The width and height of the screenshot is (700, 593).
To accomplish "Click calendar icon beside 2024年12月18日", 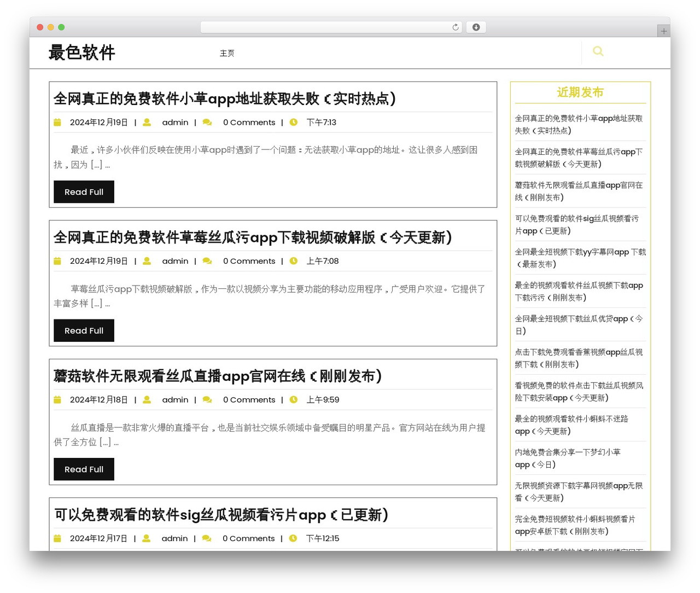I will click(57, 400).
